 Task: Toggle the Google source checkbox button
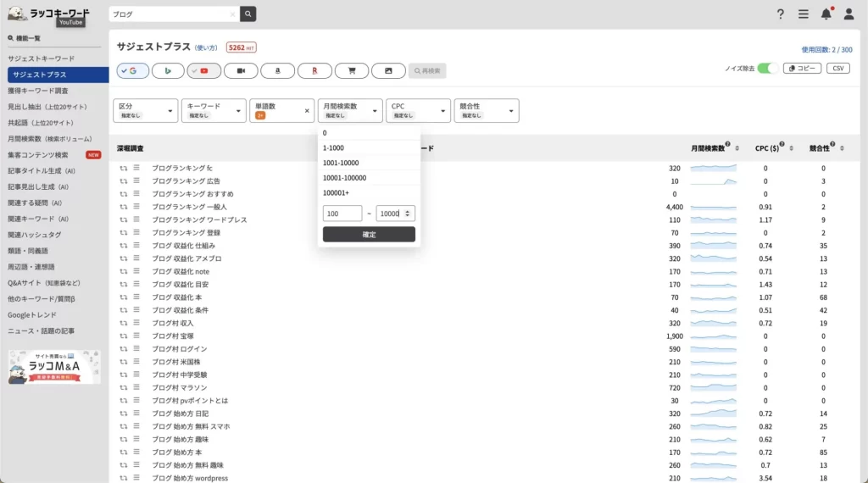point(133,71)
